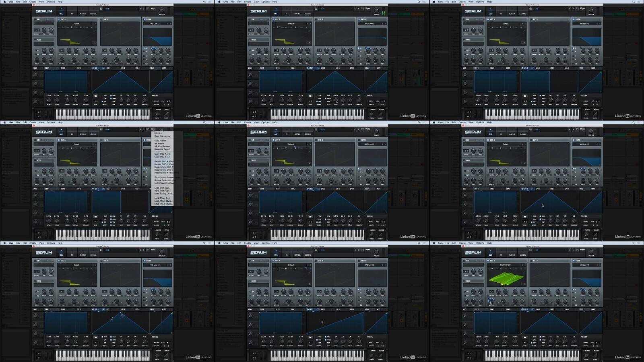Click 'Save Effect Chain...' in the open Serum menu
The width and height of the screenshot is (644, 362).
coord(163,204)
